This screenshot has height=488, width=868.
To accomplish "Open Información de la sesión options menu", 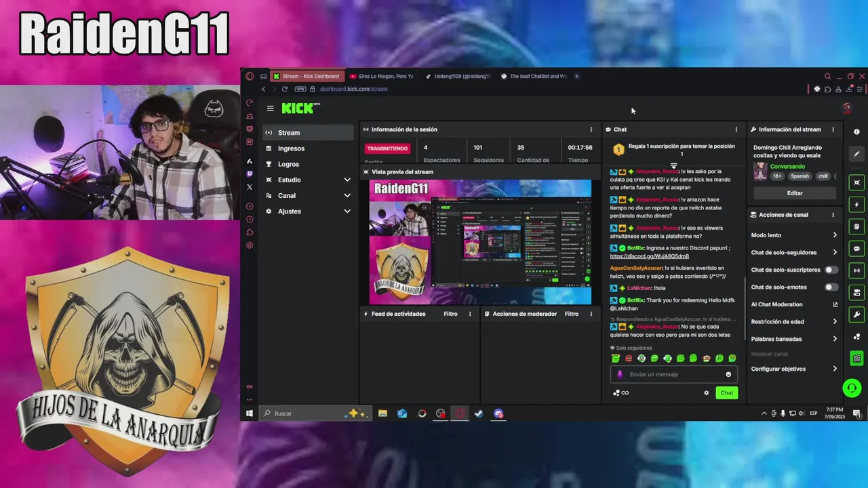I will [591, 129].
